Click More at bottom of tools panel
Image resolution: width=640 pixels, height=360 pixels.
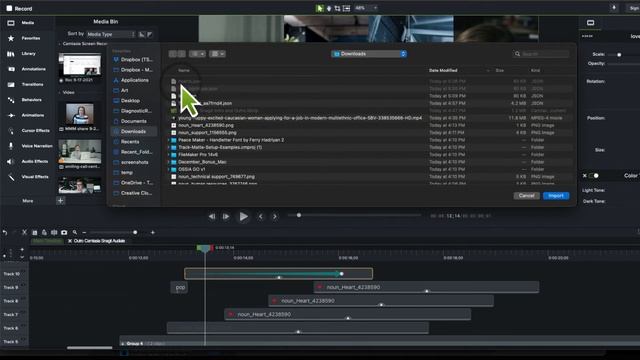pyautogui.click(x=28, y=201)
